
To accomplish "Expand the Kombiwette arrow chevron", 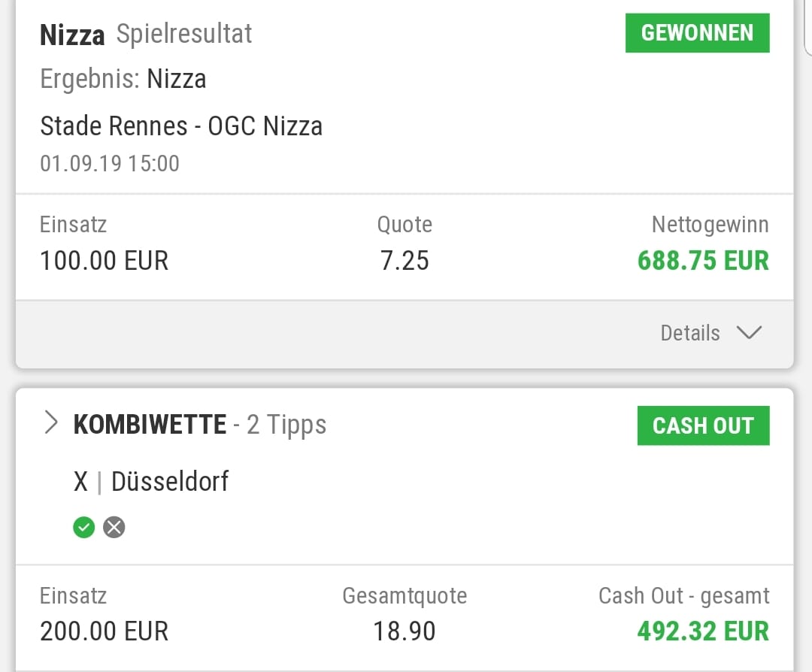I will (x=51, y=424).
